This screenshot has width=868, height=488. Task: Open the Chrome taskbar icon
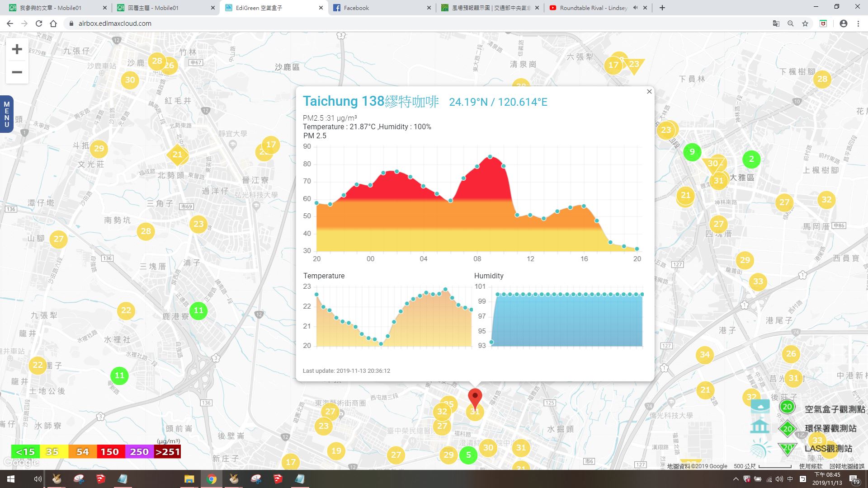pyautogui.click(x=211, y=479)
